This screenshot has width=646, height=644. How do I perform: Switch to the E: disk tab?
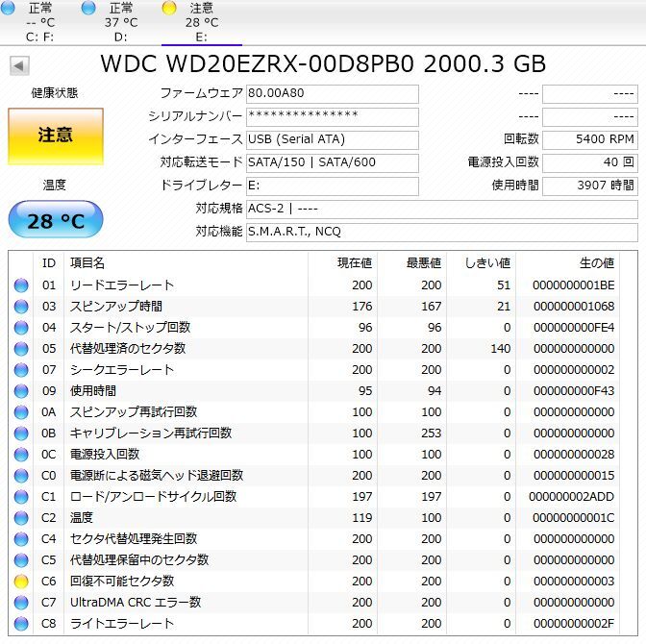(x=202, y=22)
